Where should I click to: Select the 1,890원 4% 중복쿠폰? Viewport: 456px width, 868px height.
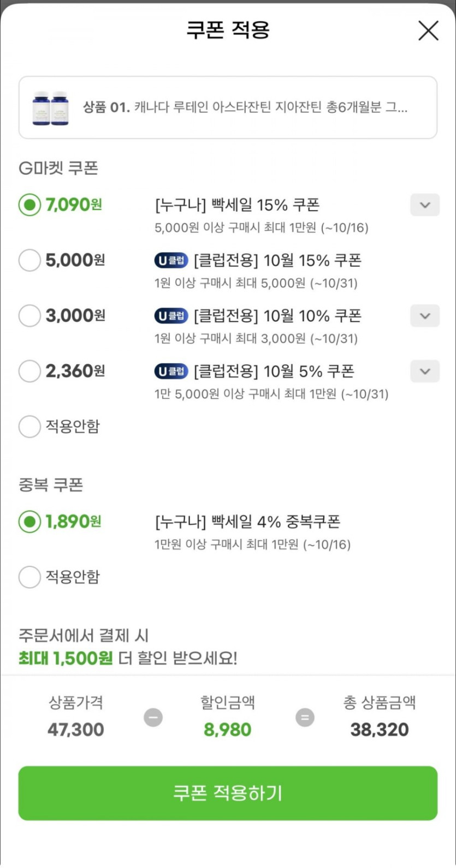(x=29, y=522)
